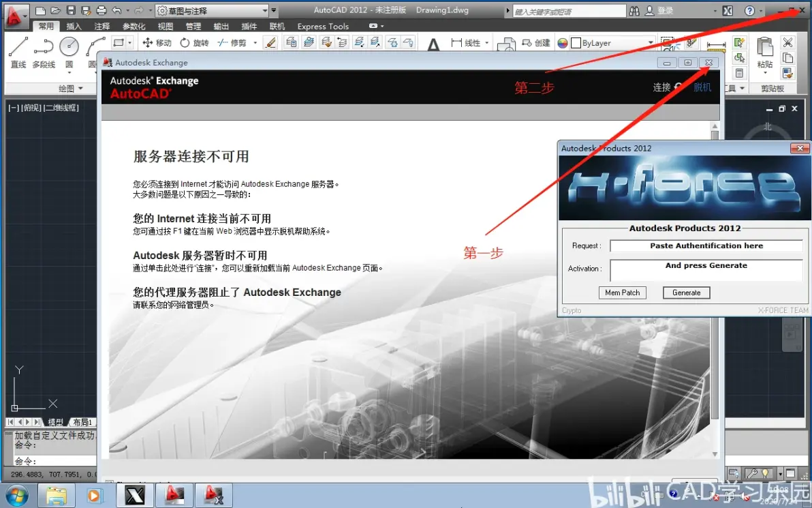This screenshot has height=508, width=812.
Task: Switch to the Parametric (参数化) ribbon tab
Action: pos(134,26)
